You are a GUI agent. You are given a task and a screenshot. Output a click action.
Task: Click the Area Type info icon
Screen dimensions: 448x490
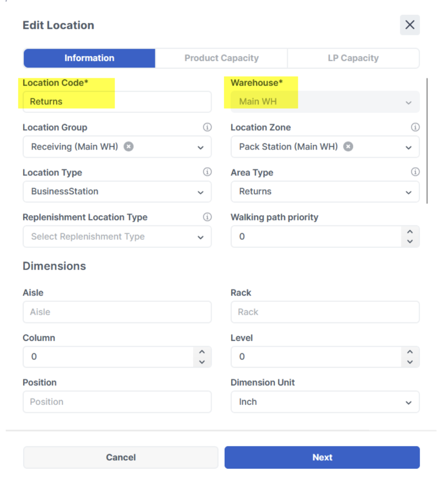point(415,172)
